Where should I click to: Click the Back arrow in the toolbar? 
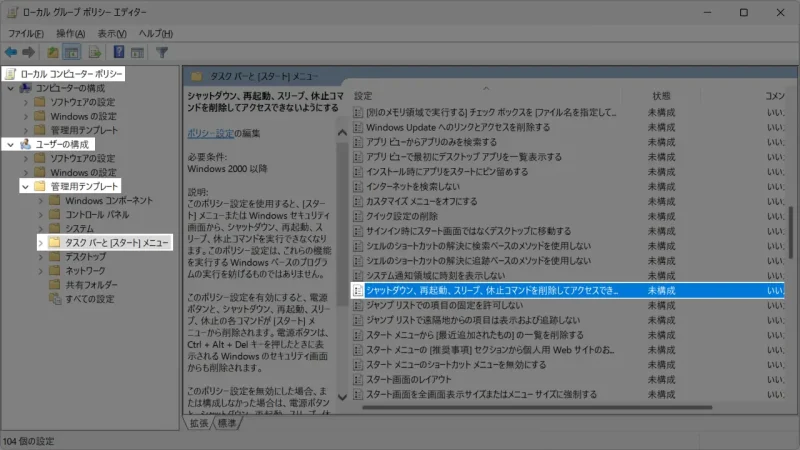(x=11, y=52)
